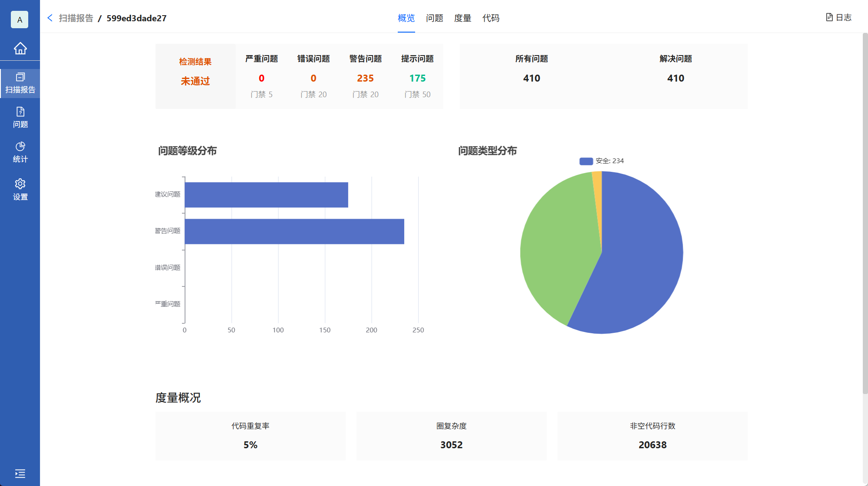
Task: Click the 警告问题 bar in chart
Action: point(294,231)
